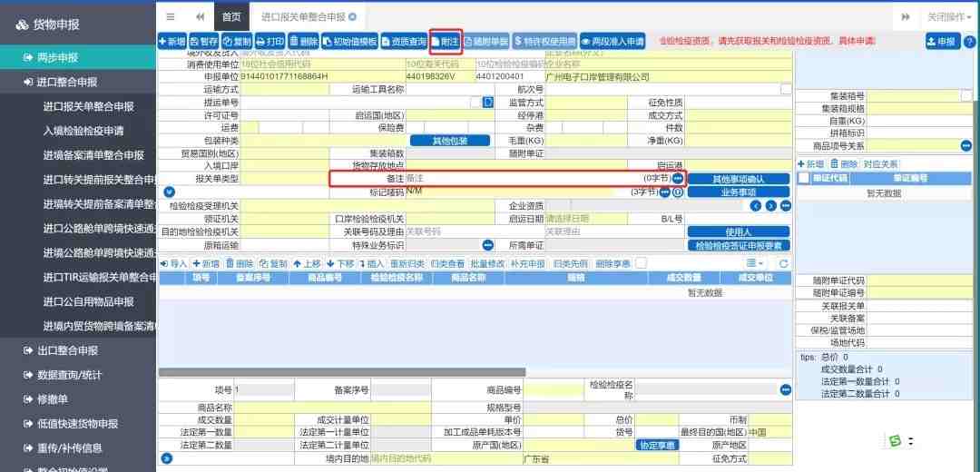Click 上移 move up in goods toolbar
This screenshot has height=472, width=980.
[307, 264]
